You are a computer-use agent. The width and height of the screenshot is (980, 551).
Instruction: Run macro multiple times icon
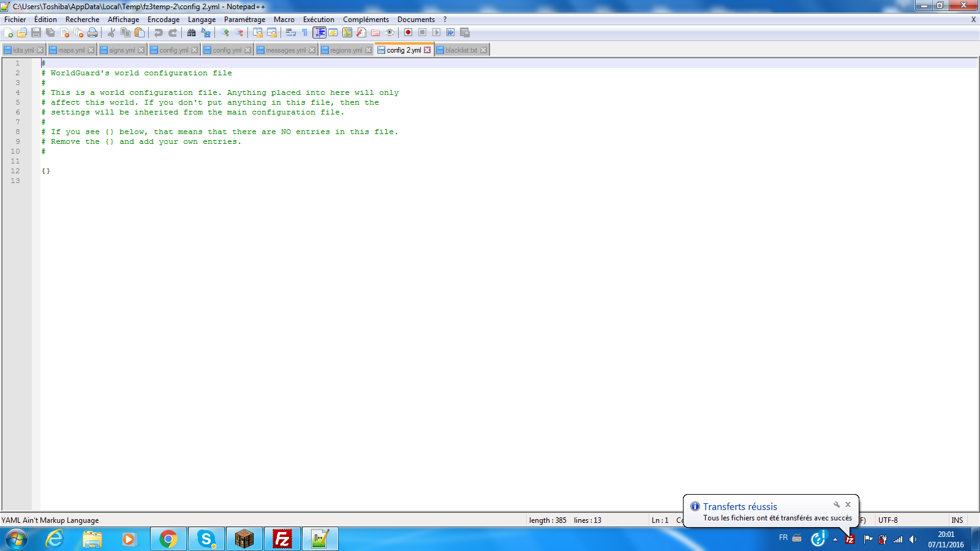(x=450, y=32)
